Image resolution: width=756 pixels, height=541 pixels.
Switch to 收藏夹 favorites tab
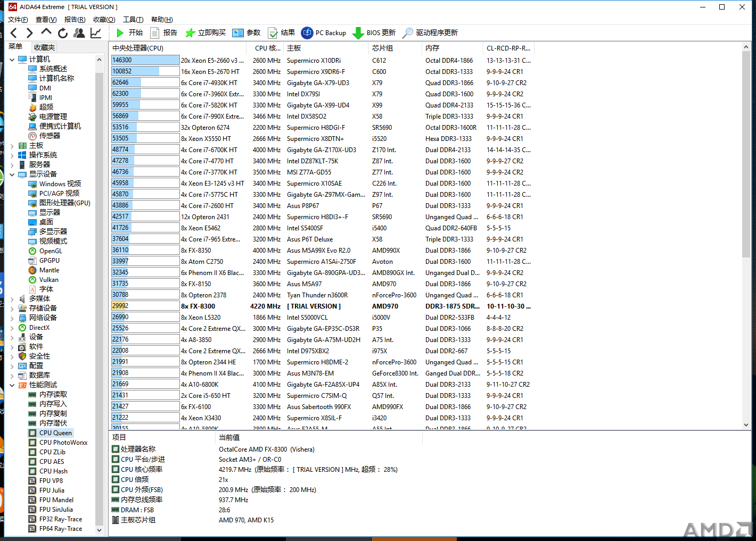44,47
